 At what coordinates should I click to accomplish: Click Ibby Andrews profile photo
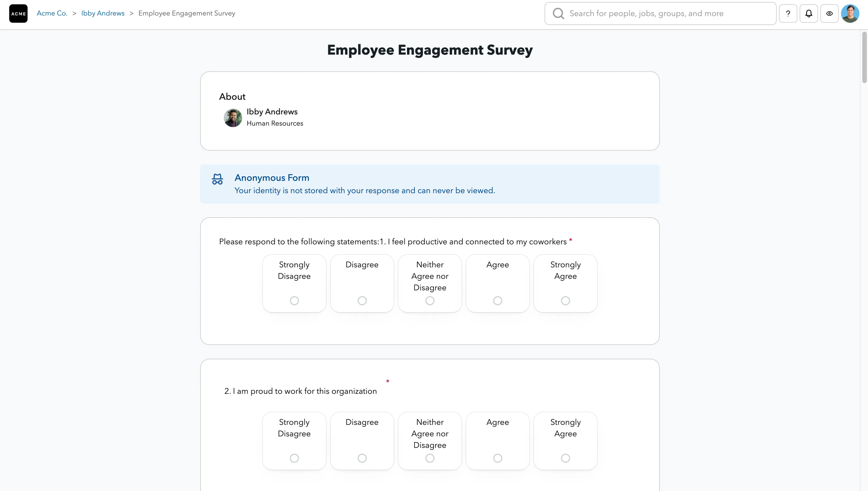(233, 118)
